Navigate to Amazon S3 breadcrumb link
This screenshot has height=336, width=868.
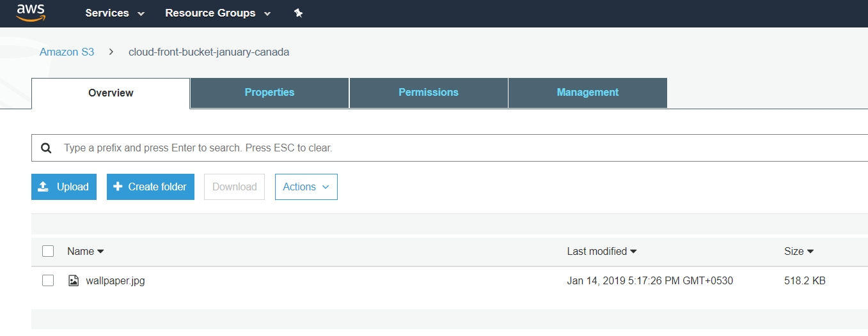click(x=67, y=52)
